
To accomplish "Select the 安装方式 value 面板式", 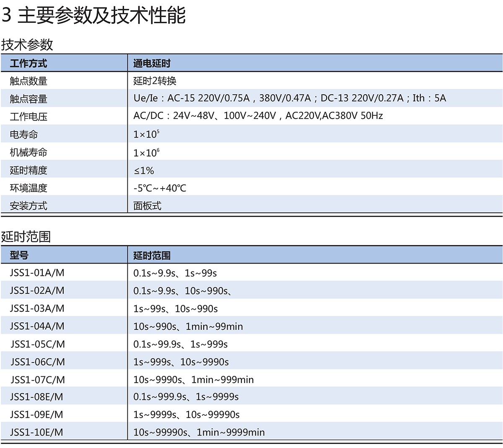I will [147, 206].
